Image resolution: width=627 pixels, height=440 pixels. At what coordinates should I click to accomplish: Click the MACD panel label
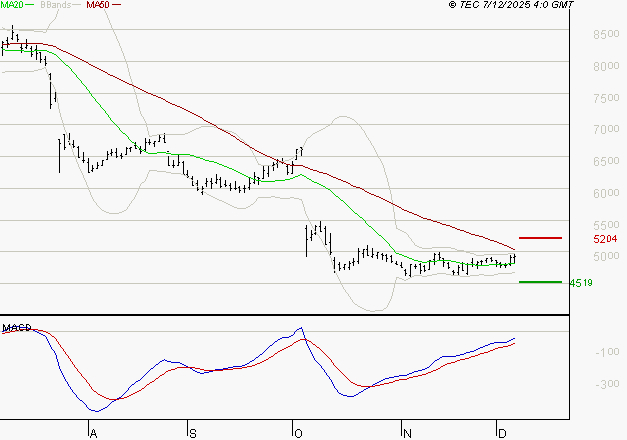17,328
